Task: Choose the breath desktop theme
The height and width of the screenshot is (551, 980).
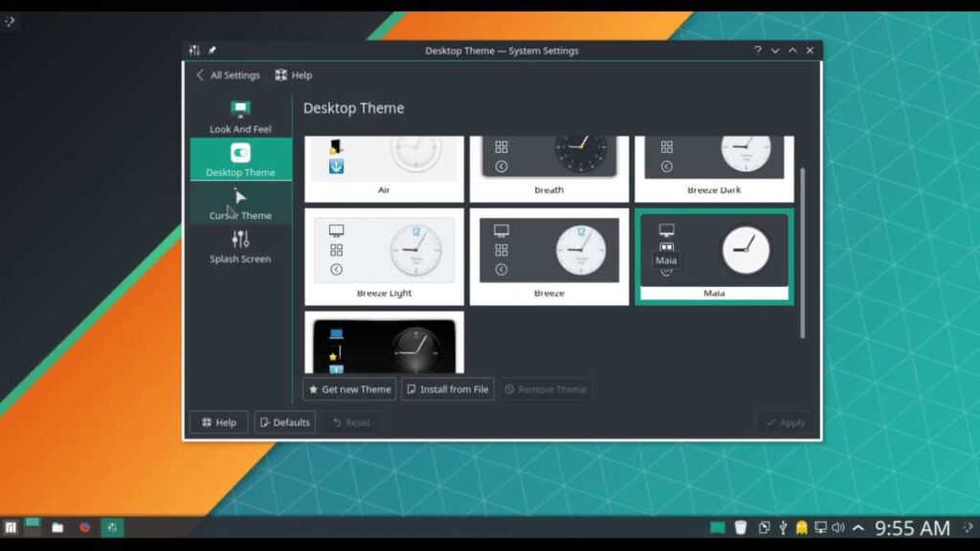Action: pyautogui.click(x=549, y=168)
